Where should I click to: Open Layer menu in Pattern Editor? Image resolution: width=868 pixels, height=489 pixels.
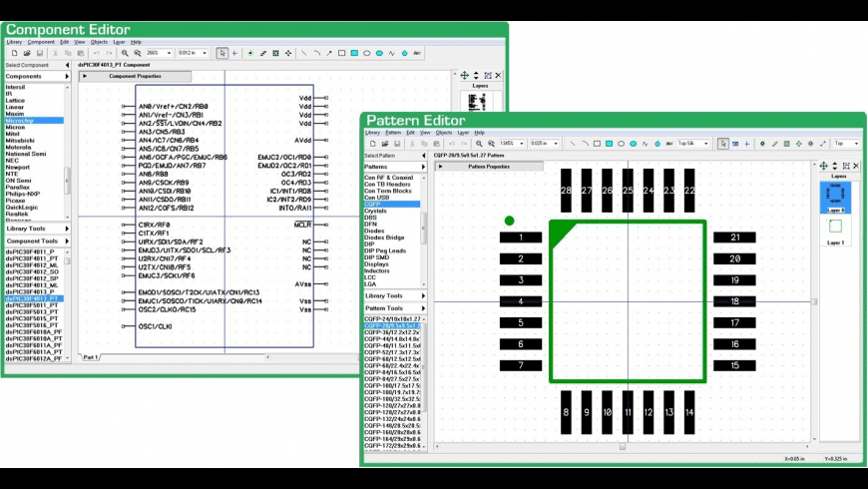coord(463,133)
